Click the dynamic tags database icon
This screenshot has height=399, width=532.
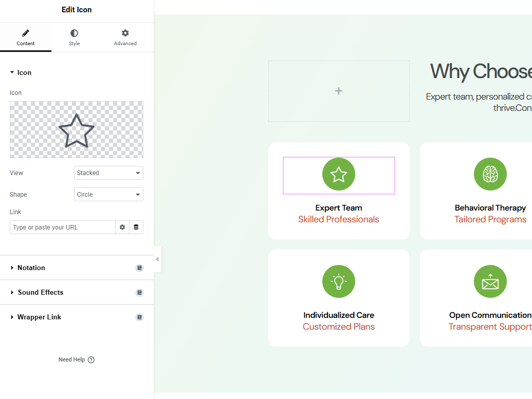[x=136, y=227]
